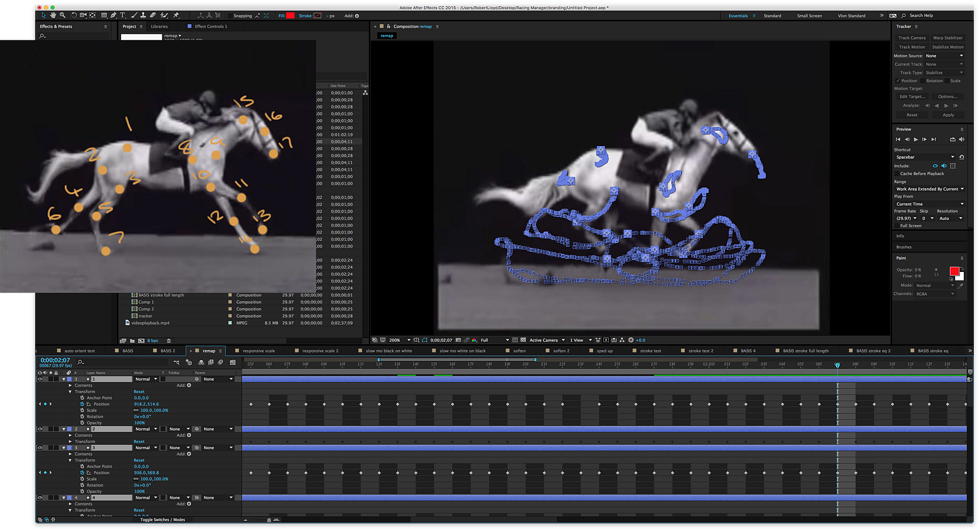This screenshot has height=531, width=980.
Task: Open the Motion Source dropdown
Action: (x=944, y=56)
